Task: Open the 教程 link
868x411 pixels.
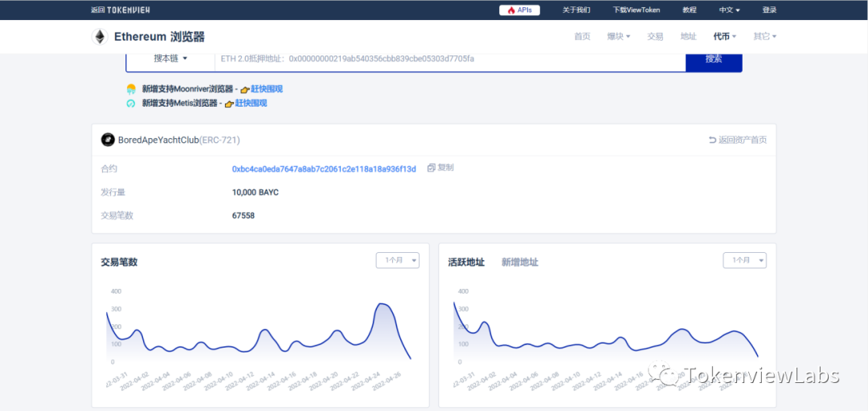Action: 690,10
